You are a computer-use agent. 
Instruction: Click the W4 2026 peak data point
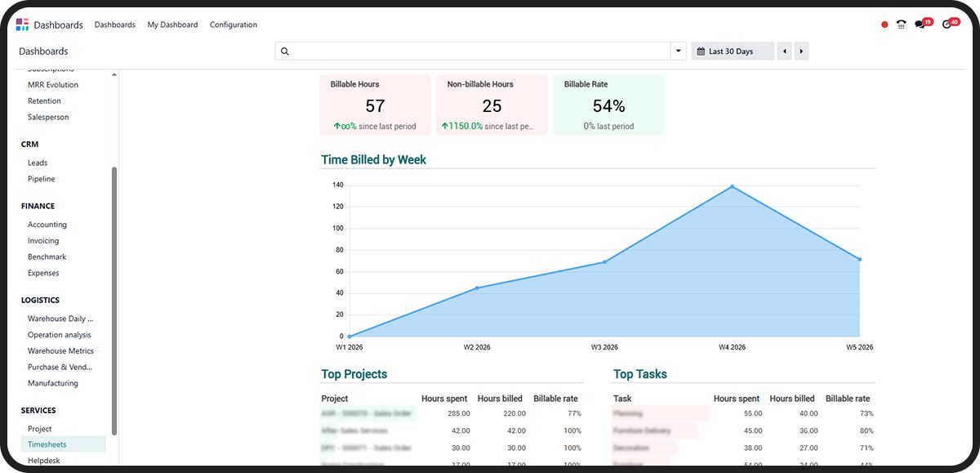[732, 186]
